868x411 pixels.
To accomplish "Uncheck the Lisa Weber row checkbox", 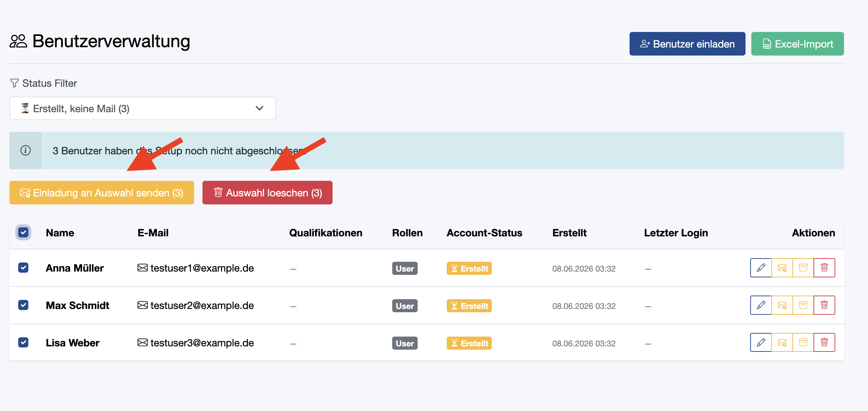I will pos(23,343).
